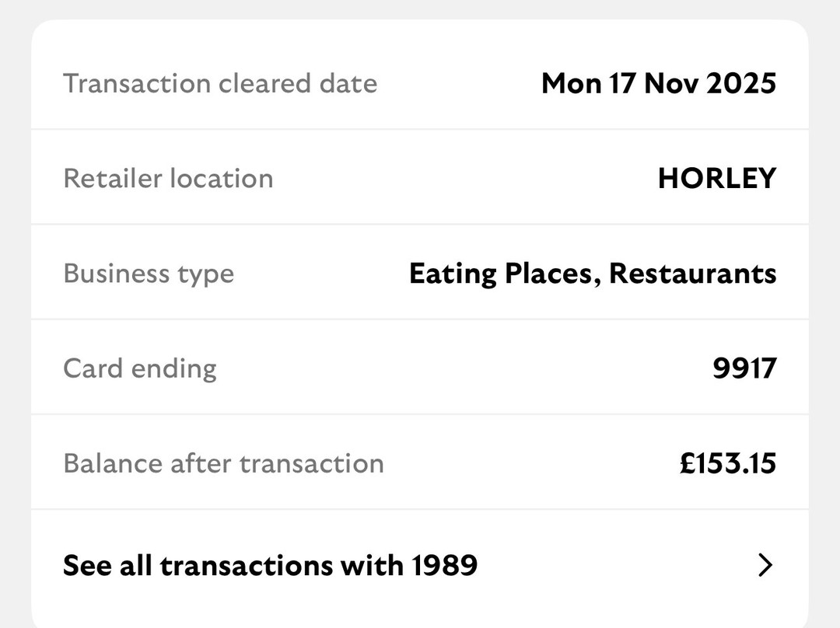Click the Mon 17 Nov 2025 date value
This screenshot has height=628, width=840.
tap(658, 83)
